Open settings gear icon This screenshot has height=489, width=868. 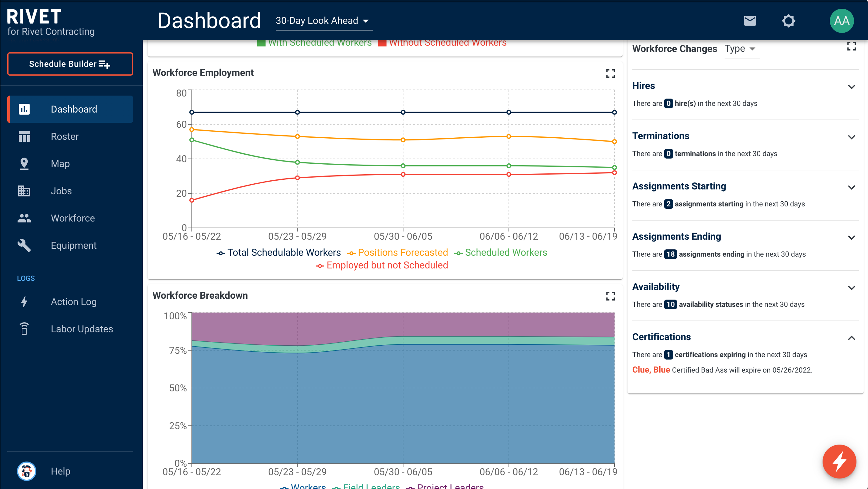click(x=788, y=21)
